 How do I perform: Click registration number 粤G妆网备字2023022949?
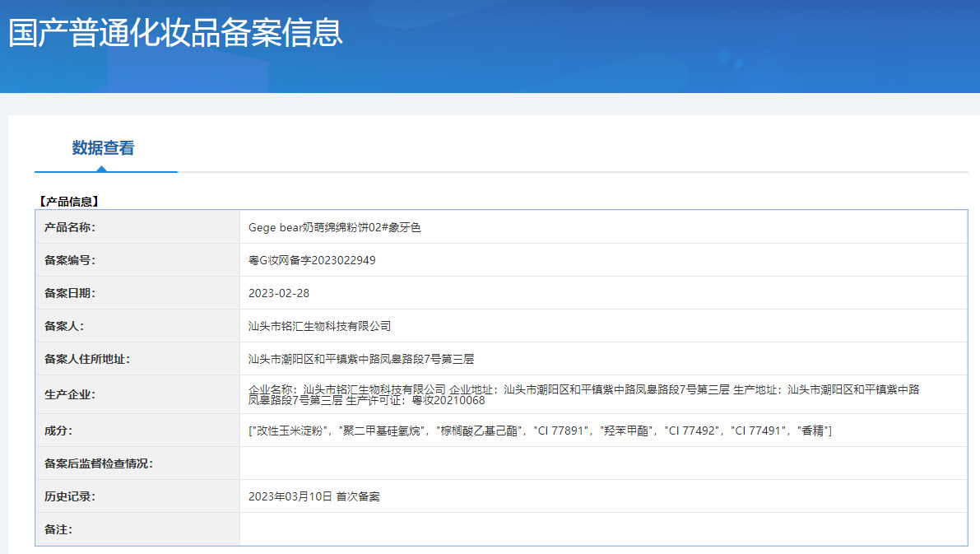coord(312,261)
